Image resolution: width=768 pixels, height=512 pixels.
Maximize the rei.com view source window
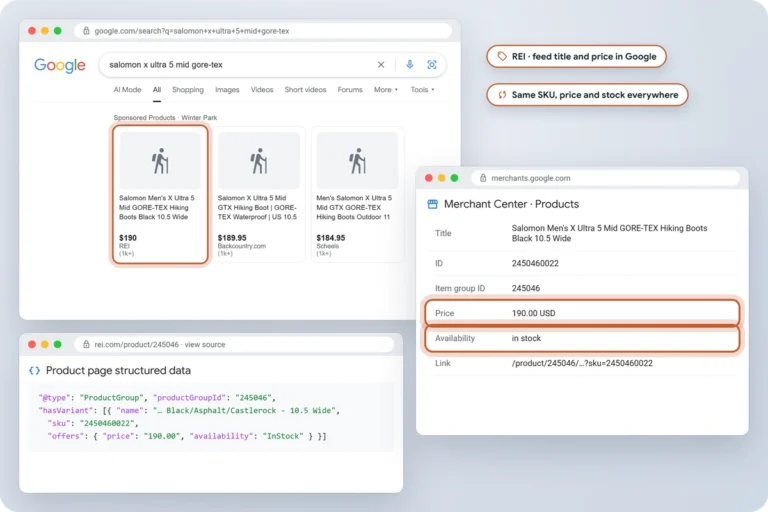[57, 344]
